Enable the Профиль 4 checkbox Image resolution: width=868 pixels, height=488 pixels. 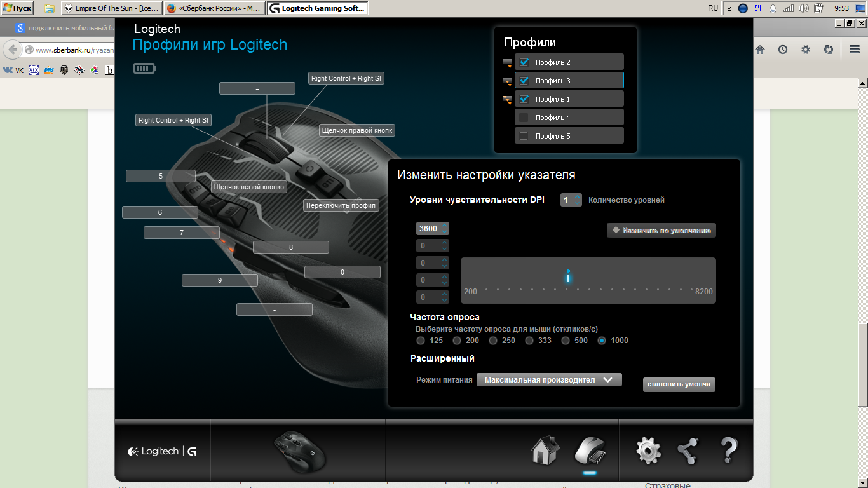[x=524, y=118]
